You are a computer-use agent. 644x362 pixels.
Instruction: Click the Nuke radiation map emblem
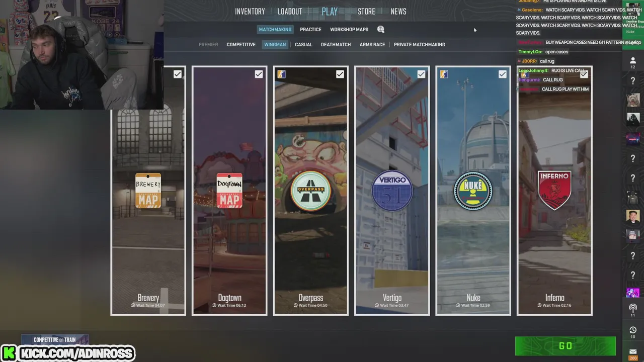473,191
